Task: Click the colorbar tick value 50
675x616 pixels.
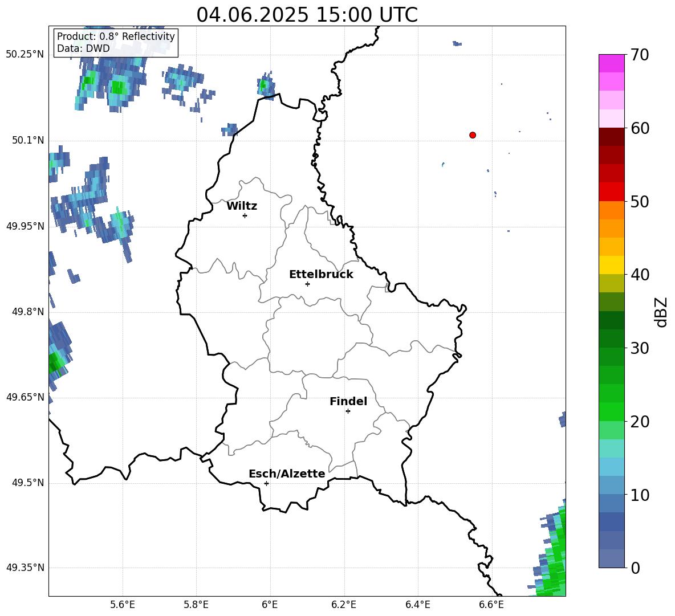Action: pos(640,202)
